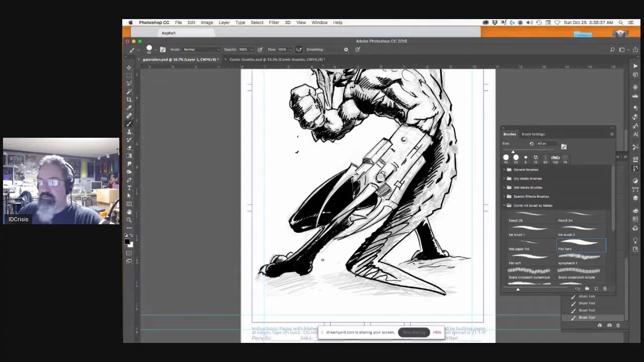The height and width of the screenshot is (362, 644).
Task: Collapse the Comic ink brush by Mateo folder
Action: pyautogui.click(x=504, y=205)
